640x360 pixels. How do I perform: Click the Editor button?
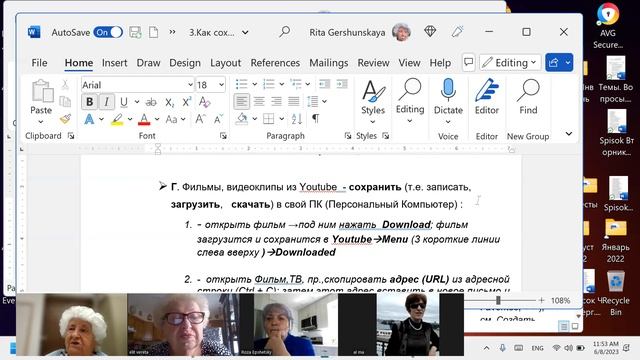[487, 97]
